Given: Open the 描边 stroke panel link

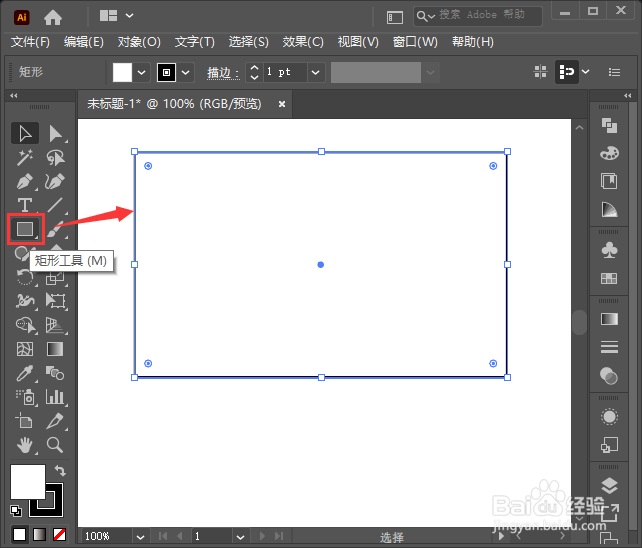Looking at the screenshot, I should point(223,72).
